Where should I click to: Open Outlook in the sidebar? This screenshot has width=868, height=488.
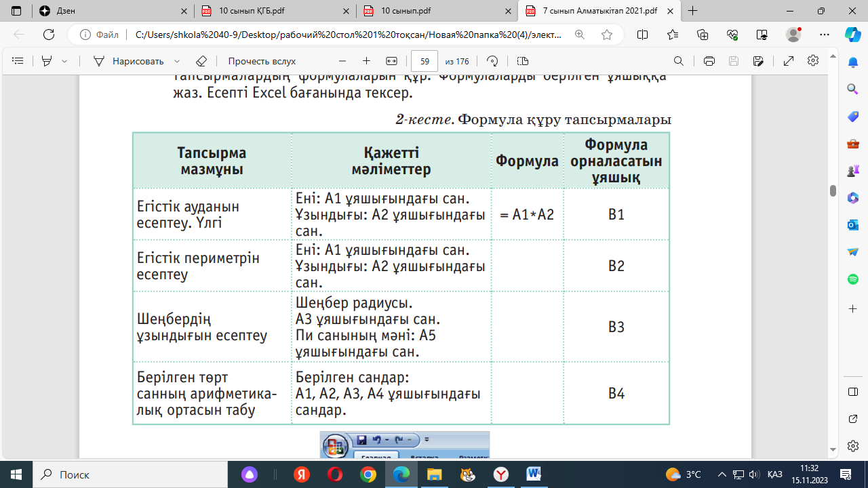tap(853, 225)
